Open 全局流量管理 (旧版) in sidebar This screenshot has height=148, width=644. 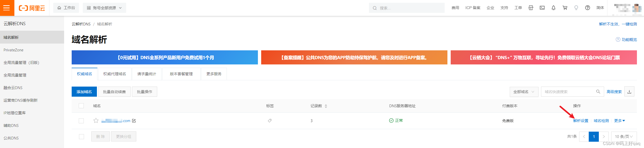click(32, 62)
